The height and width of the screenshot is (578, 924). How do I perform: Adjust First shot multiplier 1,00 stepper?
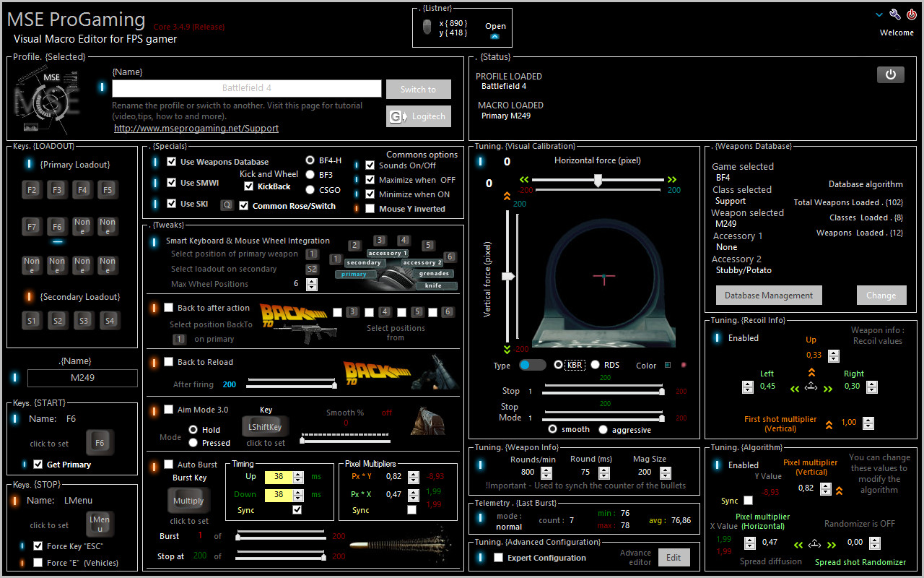pos(868,423)
